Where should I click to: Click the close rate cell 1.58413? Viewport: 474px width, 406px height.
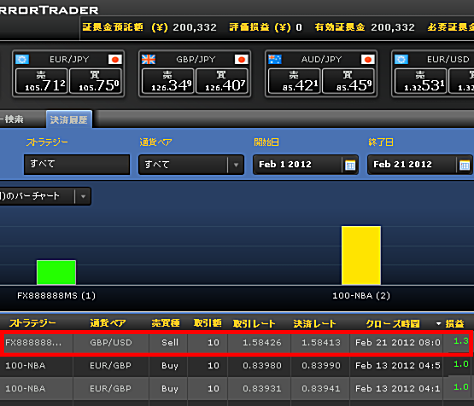(x=321, y=342)
